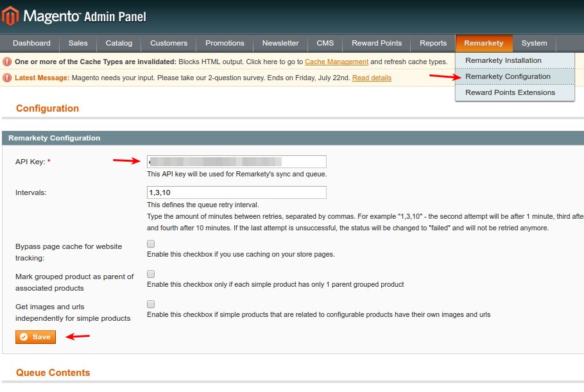The width and height of the screenshot is (584, 392).
Task: Click the 'This defines the queue retry interval.' note
Action: pyautogui.click(x=203, y=205)
